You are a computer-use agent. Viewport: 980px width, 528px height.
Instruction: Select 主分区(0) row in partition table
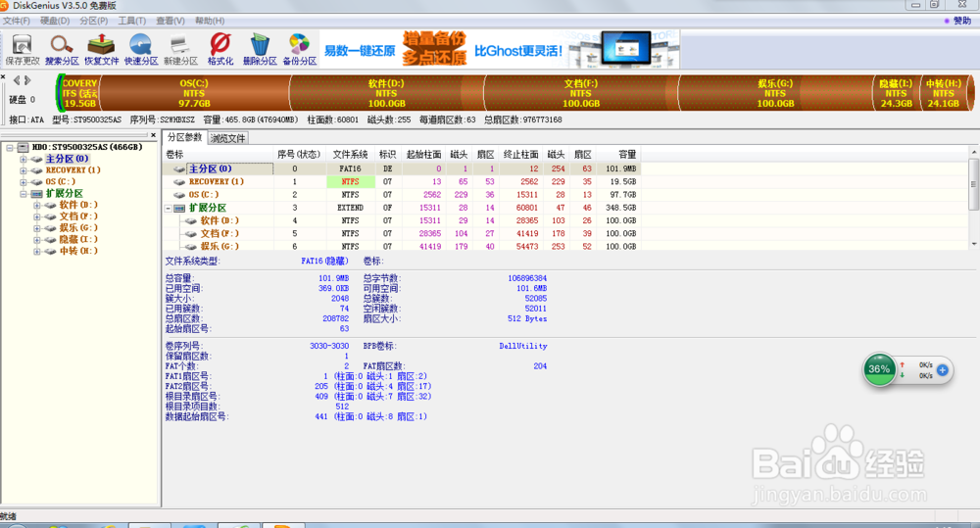[402, 168]
